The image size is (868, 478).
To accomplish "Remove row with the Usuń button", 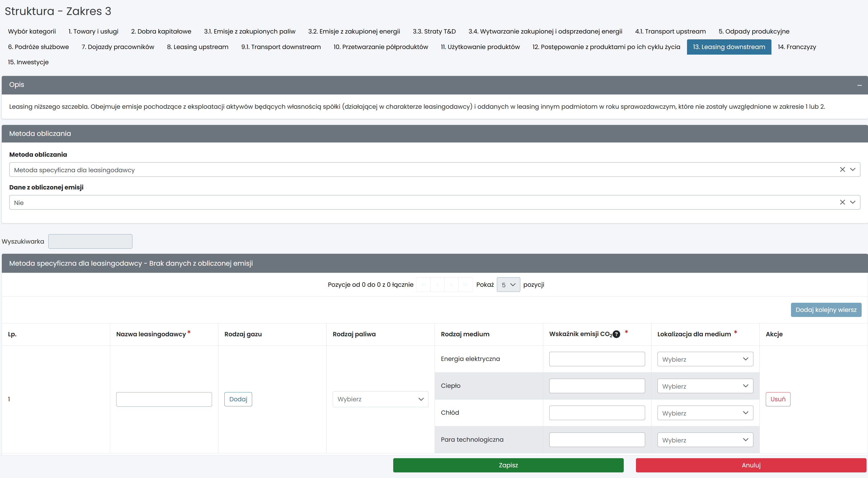I will click(x=778, y=399).
